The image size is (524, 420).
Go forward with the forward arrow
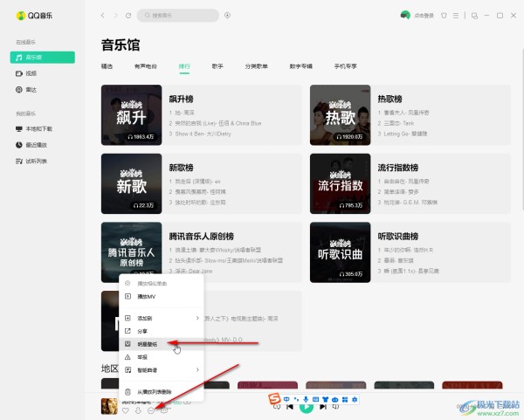pos(115,16)
